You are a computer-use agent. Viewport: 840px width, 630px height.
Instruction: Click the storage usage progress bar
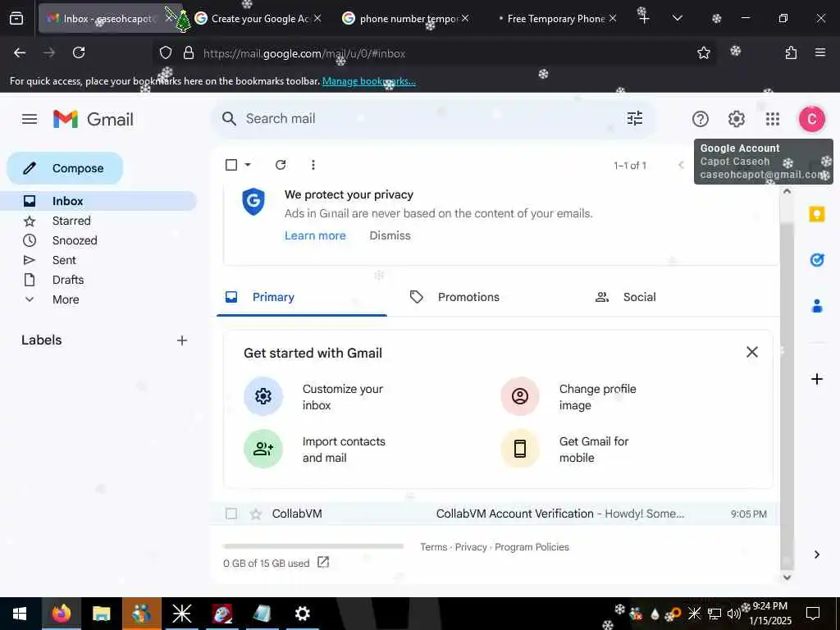(x=313, y=546)
